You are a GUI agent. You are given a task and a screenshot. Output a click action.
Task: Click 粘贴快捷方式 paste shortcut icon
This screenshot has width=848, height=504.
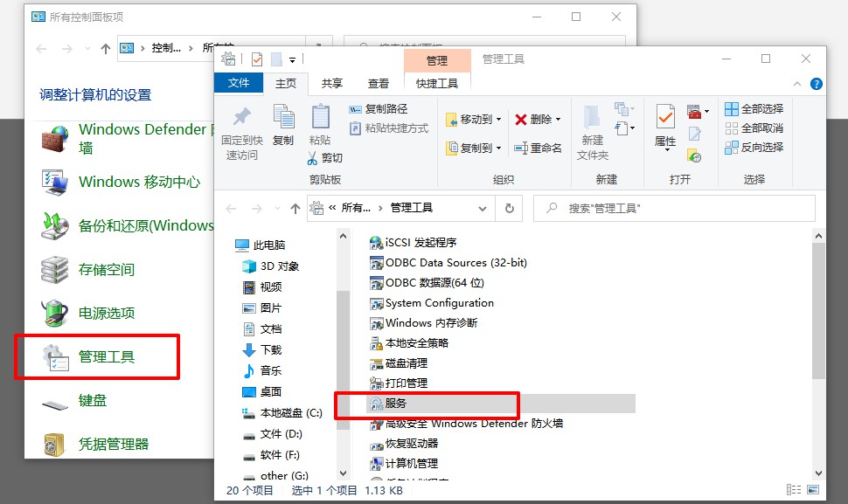click(x=389, y=128)
